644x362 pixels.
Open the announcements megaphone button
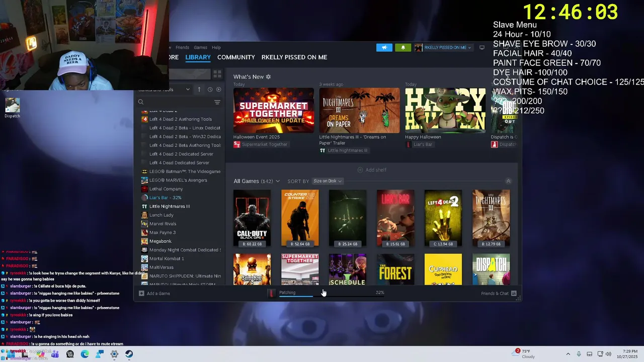384,47
